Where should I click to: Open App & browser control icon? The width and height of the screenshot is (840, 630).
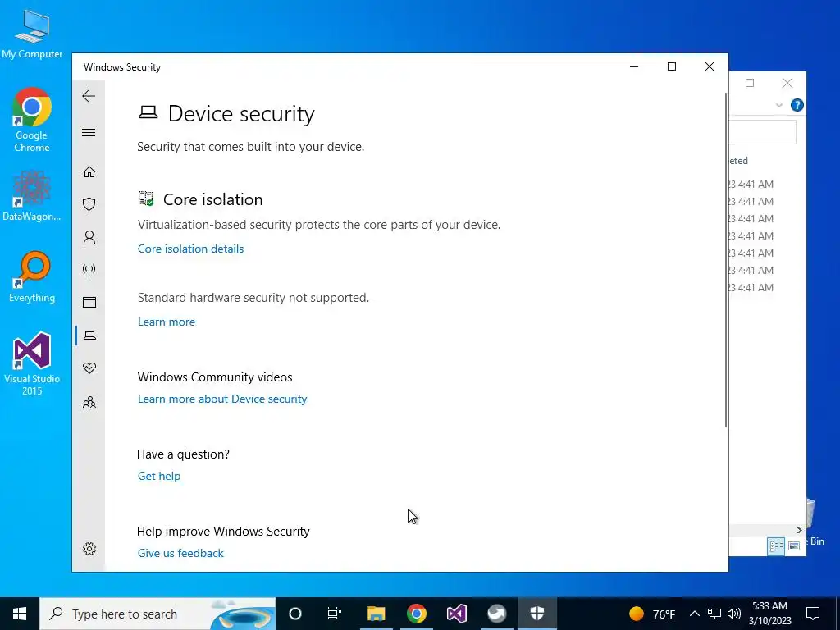89,302
